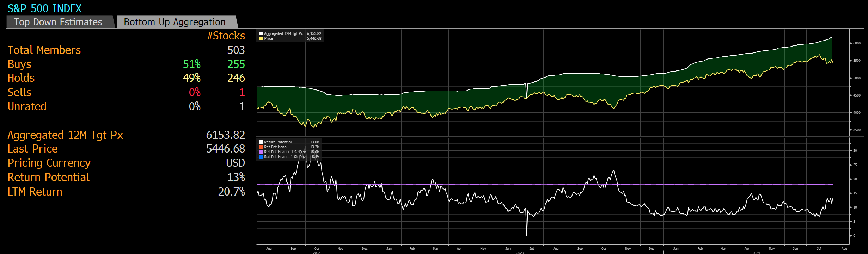868x254 pixels.
Task: Select the Unrated row label
Action: point(27,106)
